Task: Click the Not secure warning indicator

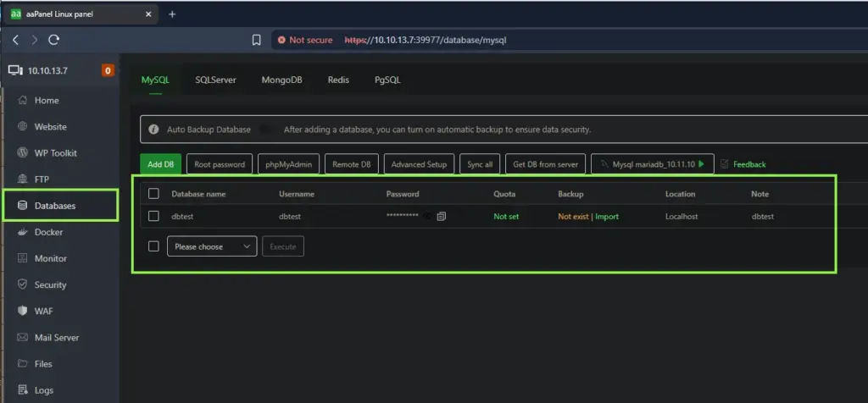Action: 305,41
